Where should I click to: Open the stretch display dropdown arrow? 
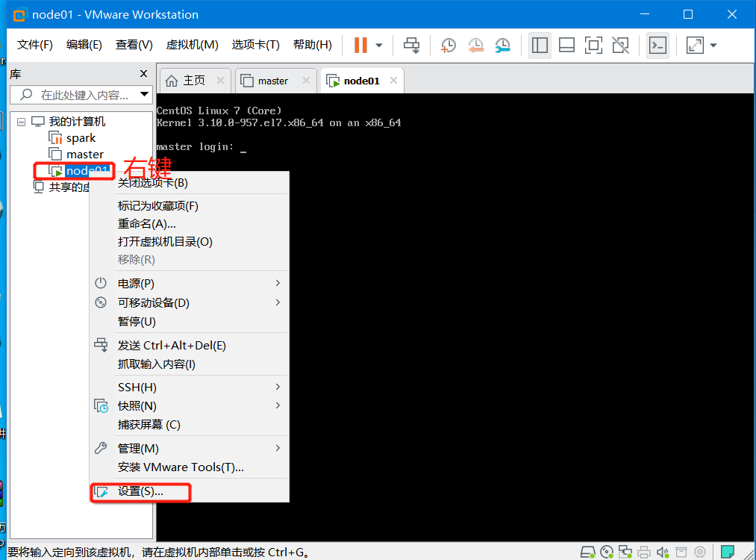(x=713, y=46)
